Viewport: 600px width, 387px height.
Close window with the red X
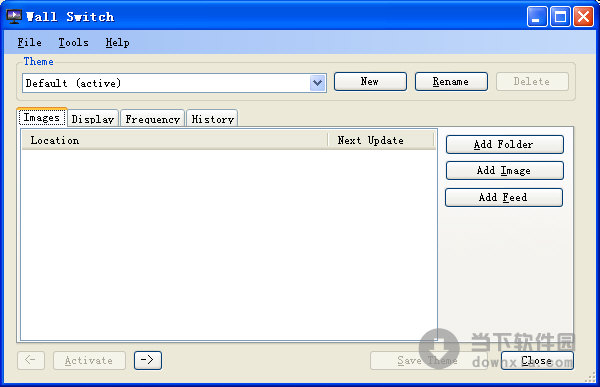click(583, 17)
